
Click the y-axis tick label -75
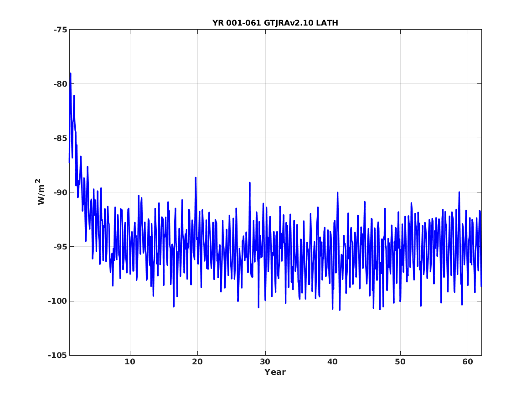tap(60, 30)
